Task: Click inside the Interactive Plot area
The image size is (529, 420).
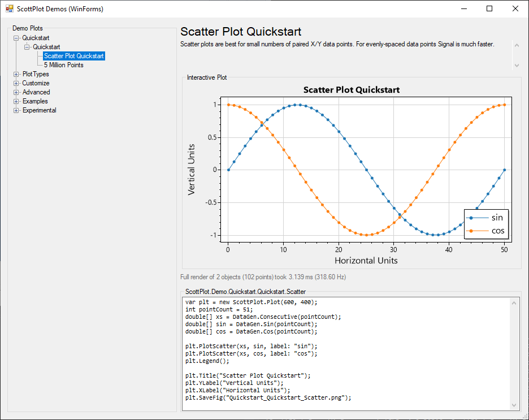Action: (x=339, y=170)
